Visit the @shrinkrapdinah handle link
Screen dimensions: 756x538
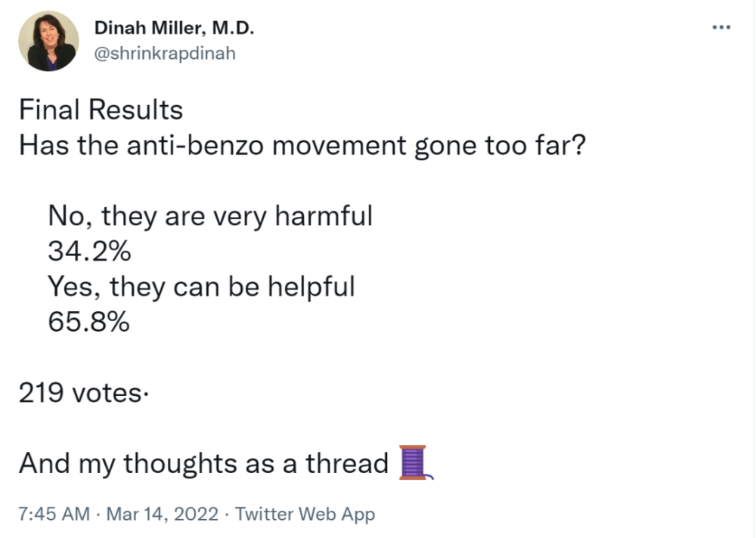click(165, 53)
